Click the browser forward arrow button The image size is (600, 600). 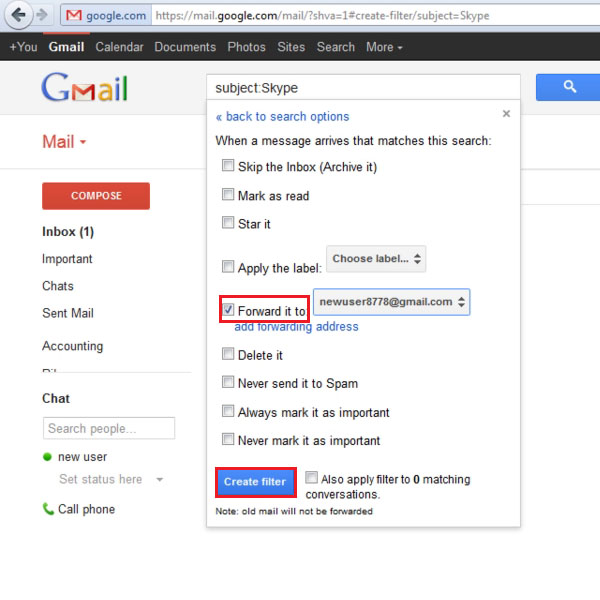[x=42, y=15]
